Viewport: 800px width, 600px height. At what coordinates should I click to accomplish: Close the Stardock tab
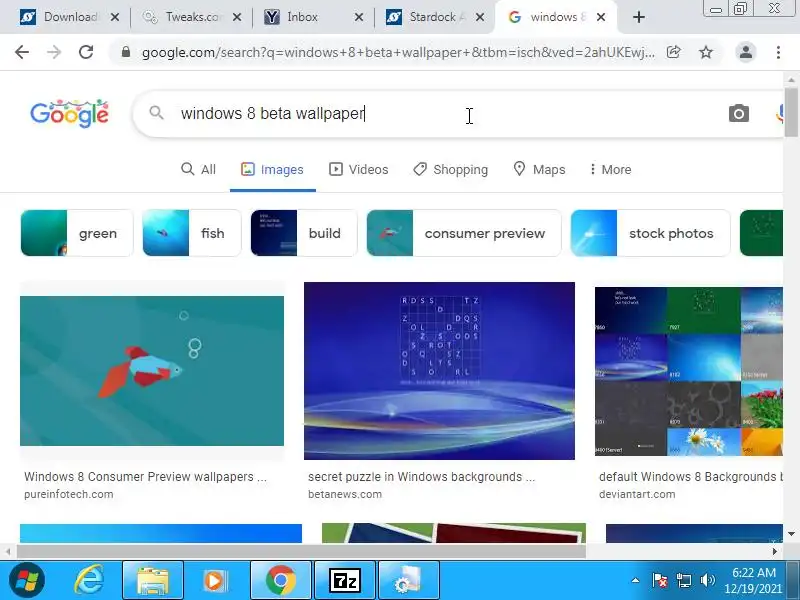[480, 17]
